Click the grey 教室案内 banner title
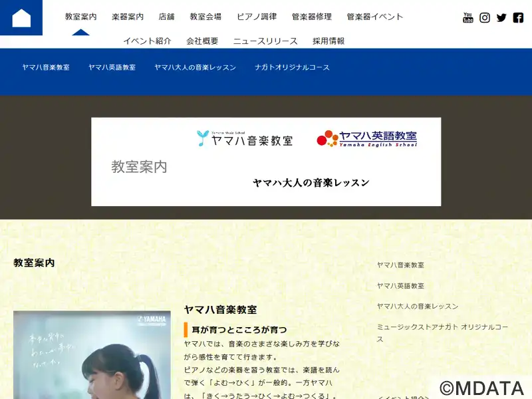Screen dimensions: 532x399 [139, 167]
